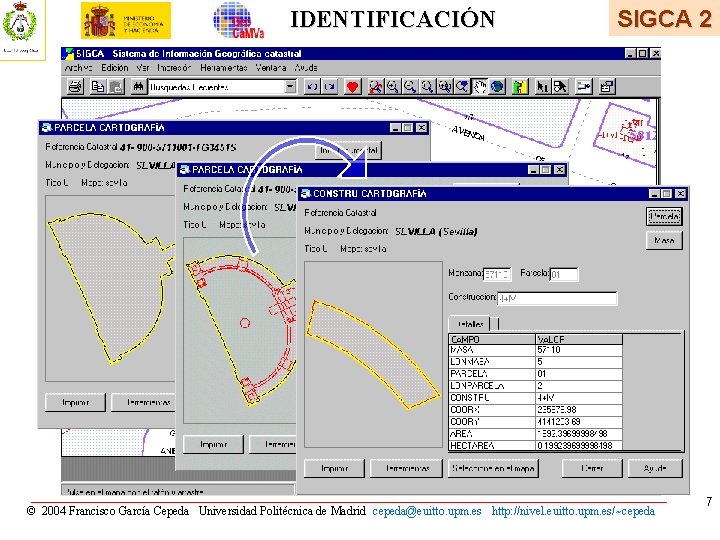This screenshot has height=540, width=720.
Task: Click the redo arrow toolbar icon
Action: pos(330,86)
